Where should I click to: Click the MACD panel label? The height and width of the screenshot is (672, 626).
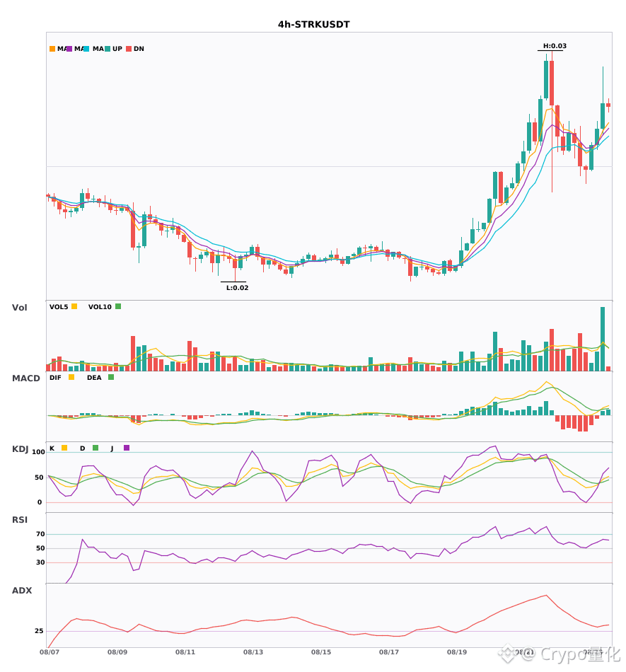(x=25, y=378)
